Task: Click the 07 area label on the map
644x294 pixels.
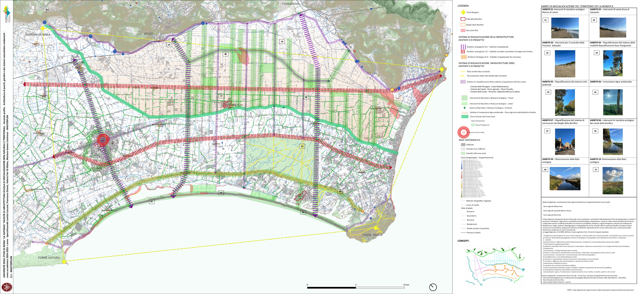Action: [x=221, y=96]
